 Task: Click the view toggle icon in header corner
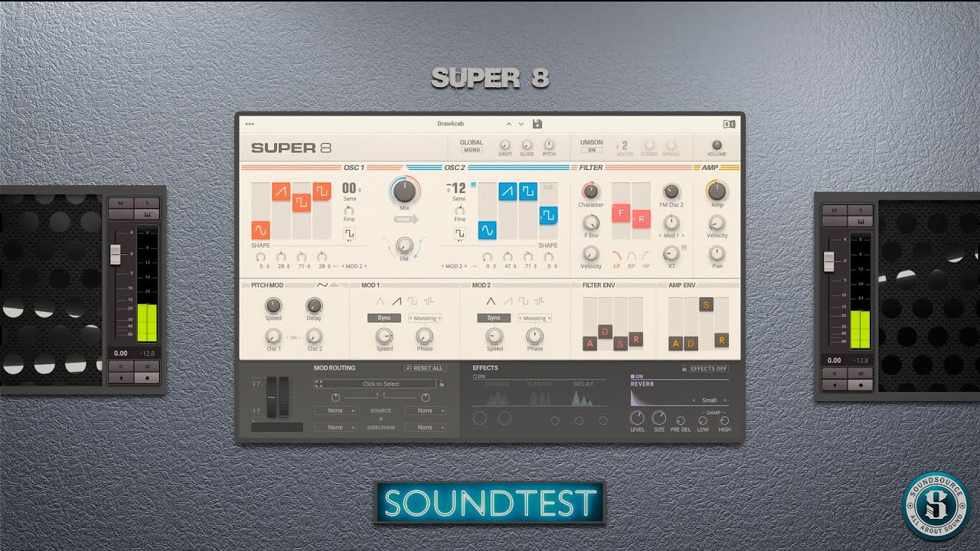tap(729, 124)
